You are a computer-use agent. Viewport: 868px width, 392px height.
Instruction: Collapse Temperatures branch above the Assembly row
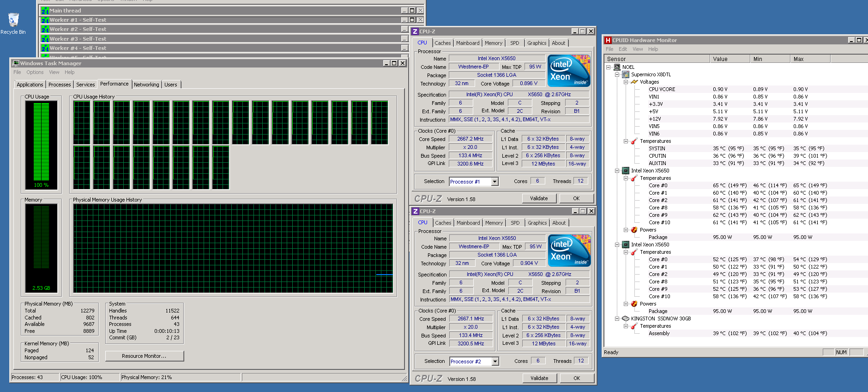click(626, 326)
